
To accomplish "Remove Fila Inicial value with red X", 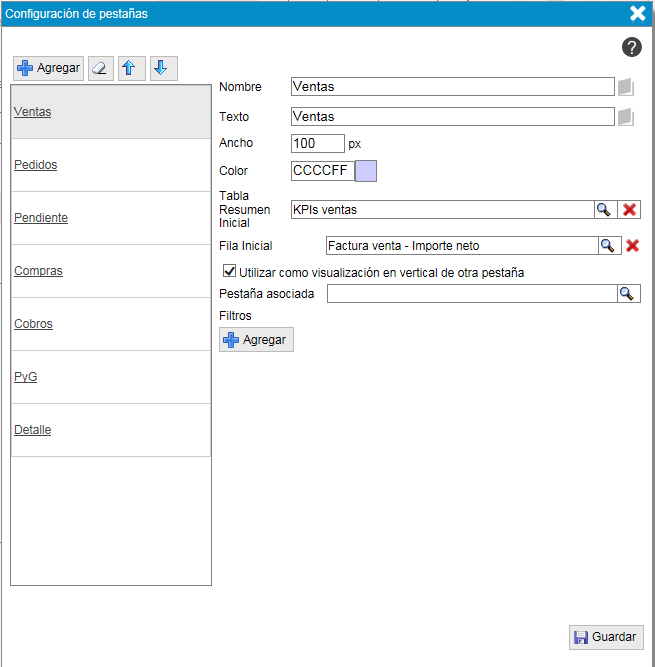I will pyautogui.click(x=632, y=245).
